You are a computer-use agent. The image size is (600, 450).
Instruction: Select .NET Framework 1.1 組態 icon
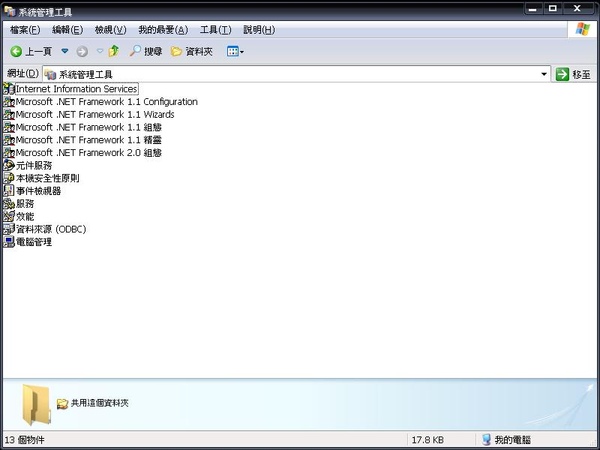[9, 127]
